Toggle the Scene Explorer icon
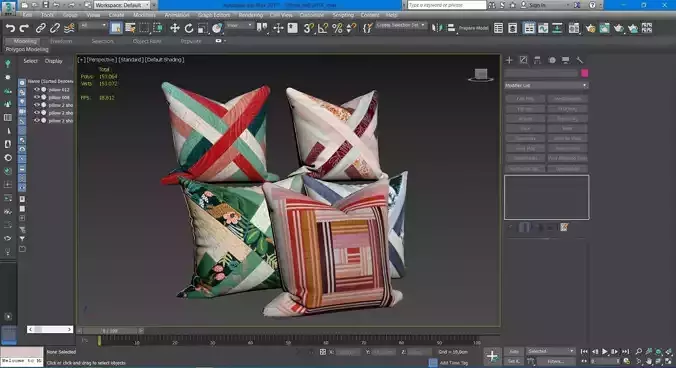The image size is (676, 368). 498,28
